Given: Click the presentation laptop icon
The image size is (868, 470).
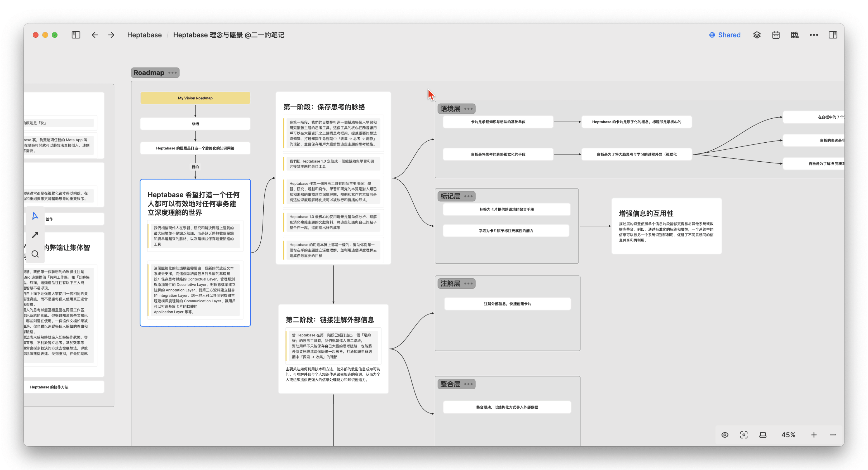Looking at the screenshot, I should tap(763, 435).
